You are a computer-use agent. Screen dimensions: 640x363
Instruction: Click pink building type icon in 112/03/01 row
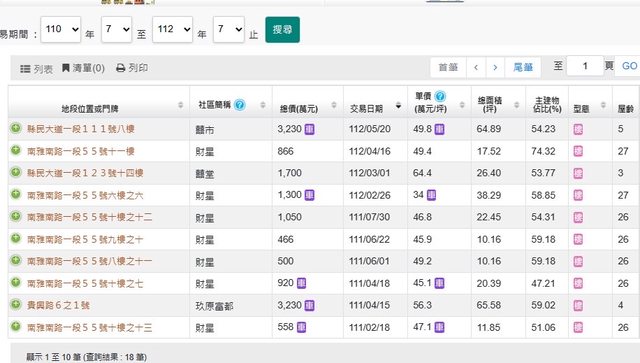pos(578,174)
